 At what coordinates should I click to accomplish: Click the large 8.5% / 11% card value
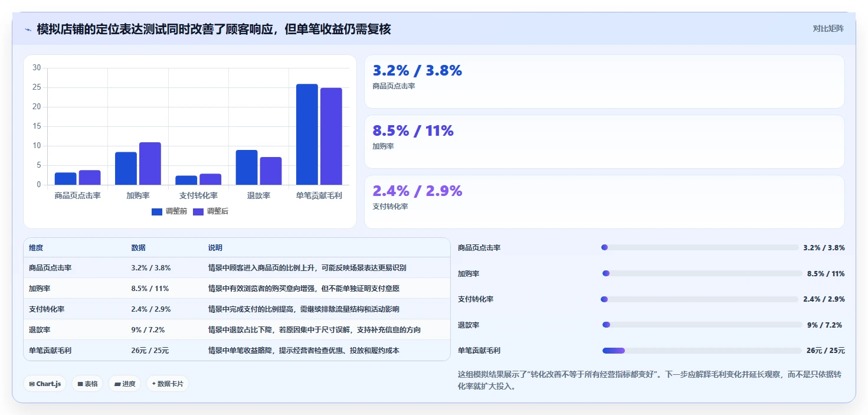[x=413, y=131]
